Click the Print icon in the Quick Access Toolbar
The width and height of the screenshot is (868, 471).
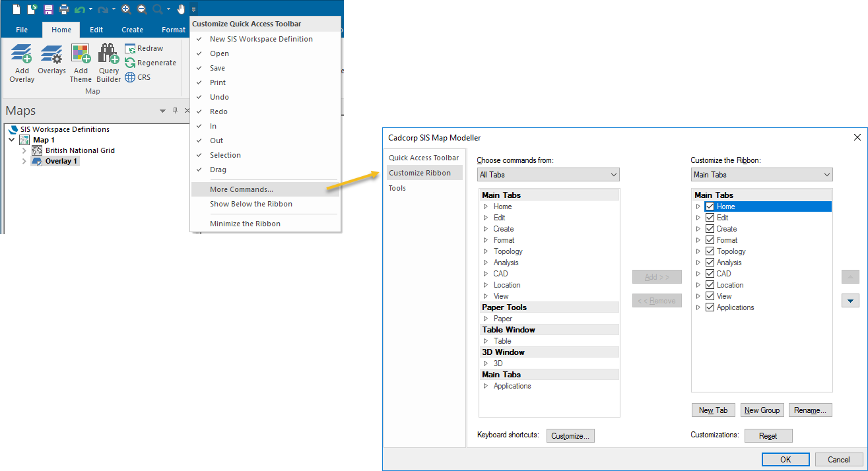(64, 9)
